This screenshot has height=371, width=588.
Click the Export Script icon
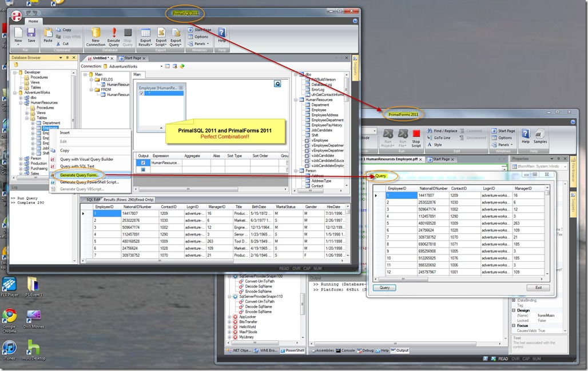click(x=161, y=33)
